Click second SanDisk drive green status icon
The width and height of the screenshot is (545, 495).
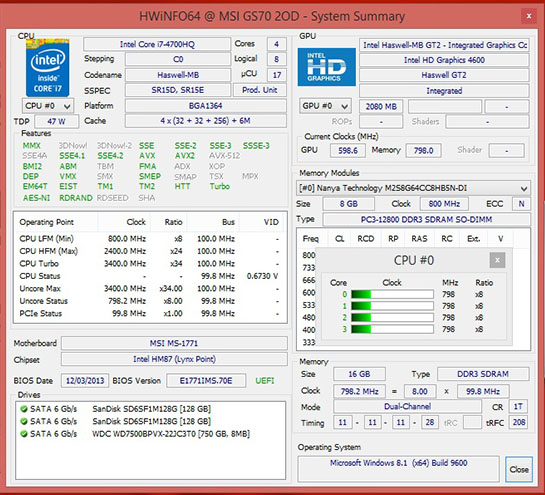pos(24,421)
